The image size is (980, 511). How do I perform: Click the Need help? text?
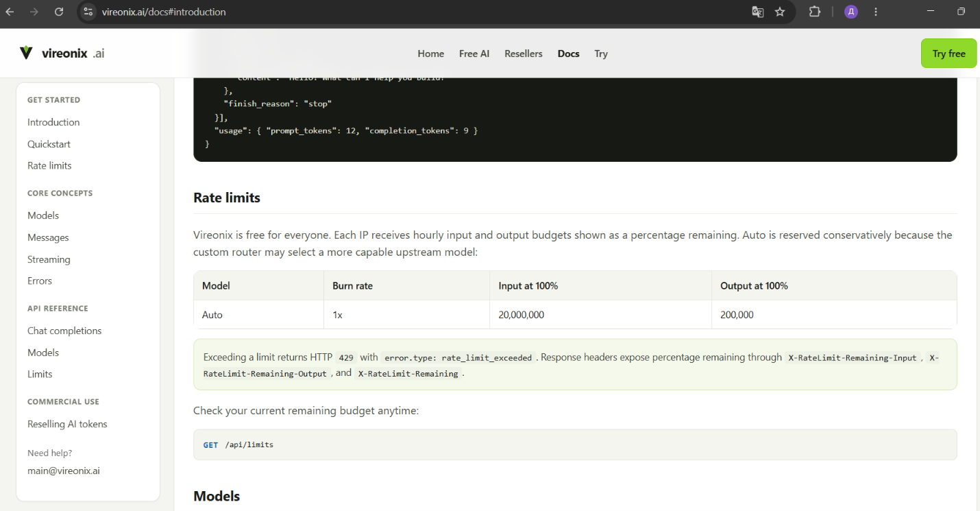[49, 453]
